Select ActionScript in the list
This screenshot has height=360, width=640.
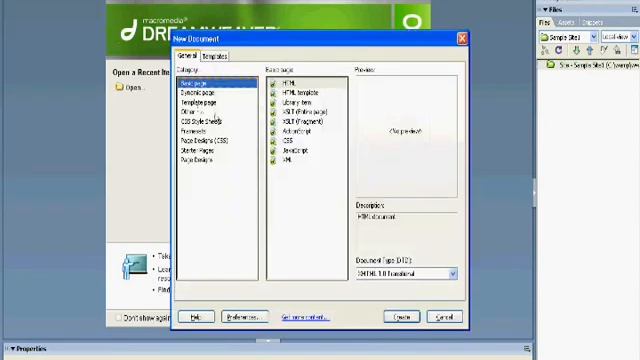(307, 131)
